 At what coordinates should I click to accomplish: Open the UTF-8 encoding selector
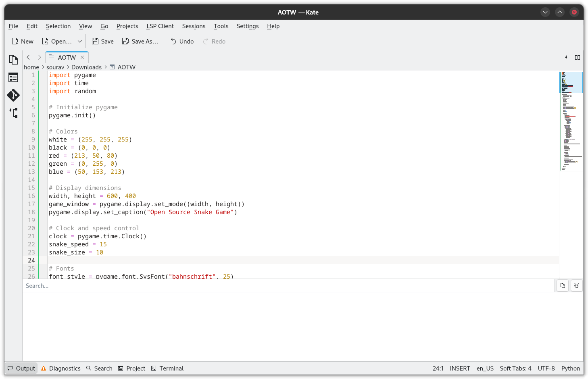pos(546,368)
